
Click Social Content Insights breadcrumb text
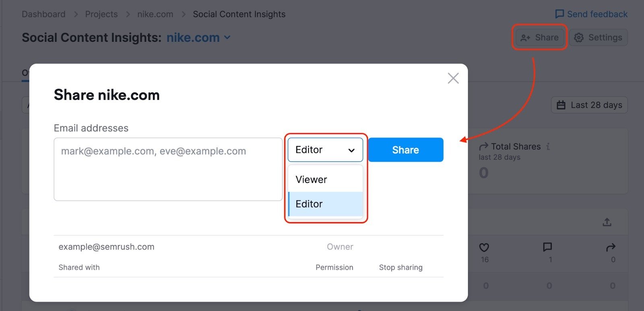tap(239, 14)
